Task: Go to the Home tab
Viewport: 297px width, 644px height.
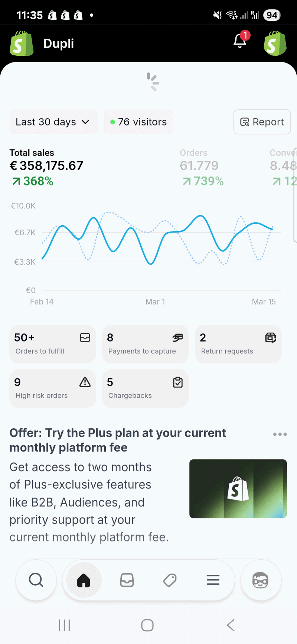Action: pos(84,580)
